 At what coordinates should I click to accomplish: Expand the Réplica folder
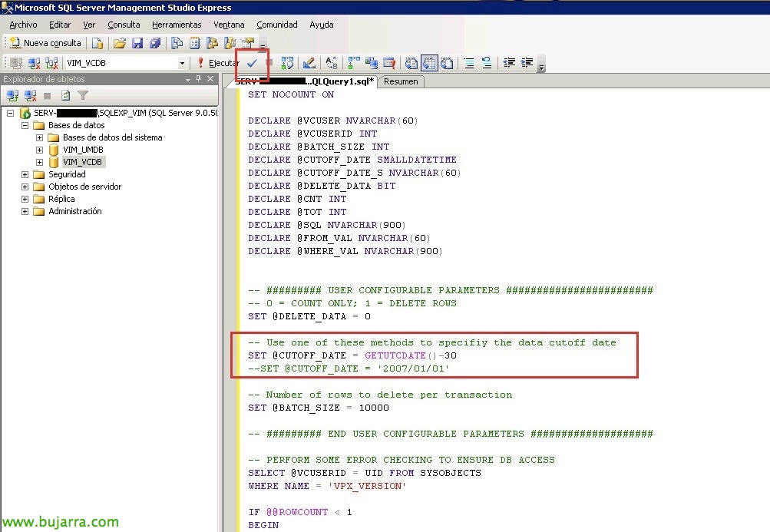25,199
